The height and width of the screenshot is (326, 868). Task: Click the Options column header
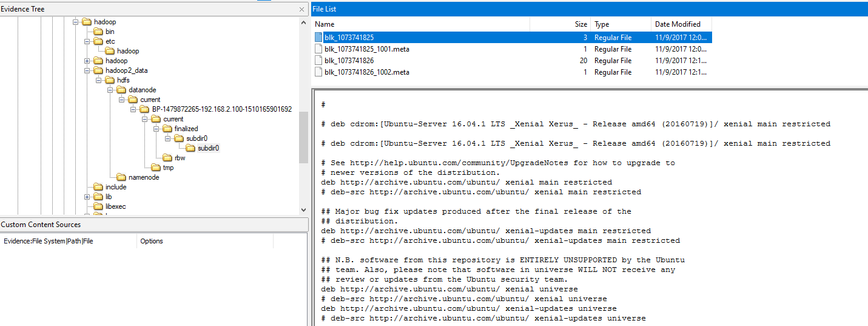pyautogui.click(x=204, y=241)
